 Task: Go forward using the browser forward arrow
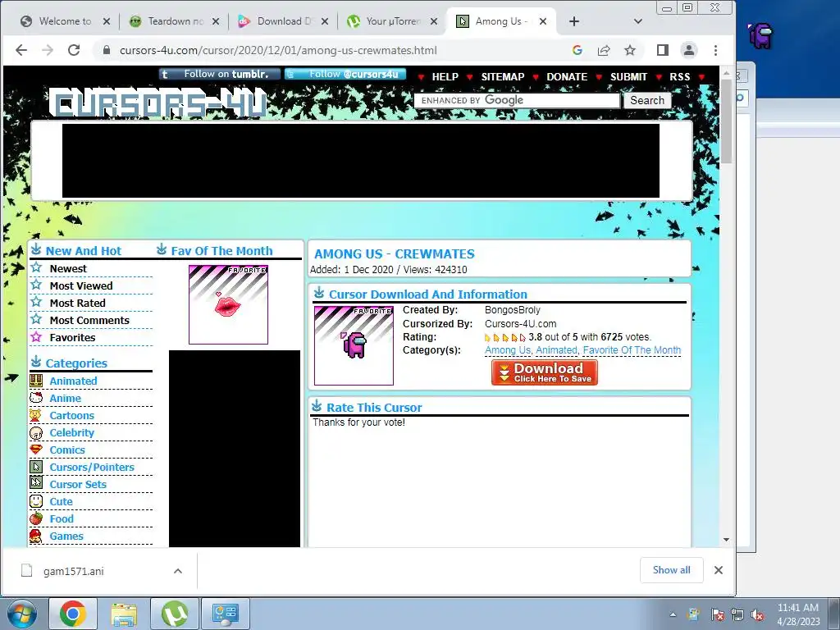[48, 50]
